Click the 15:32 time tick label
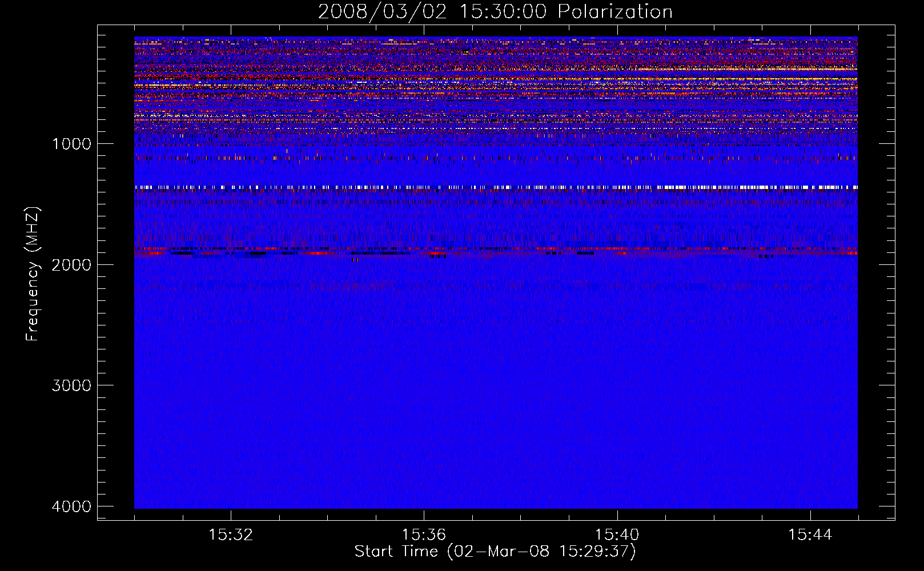924x571 pixels. pyautogui.click(x=231, y=535)
